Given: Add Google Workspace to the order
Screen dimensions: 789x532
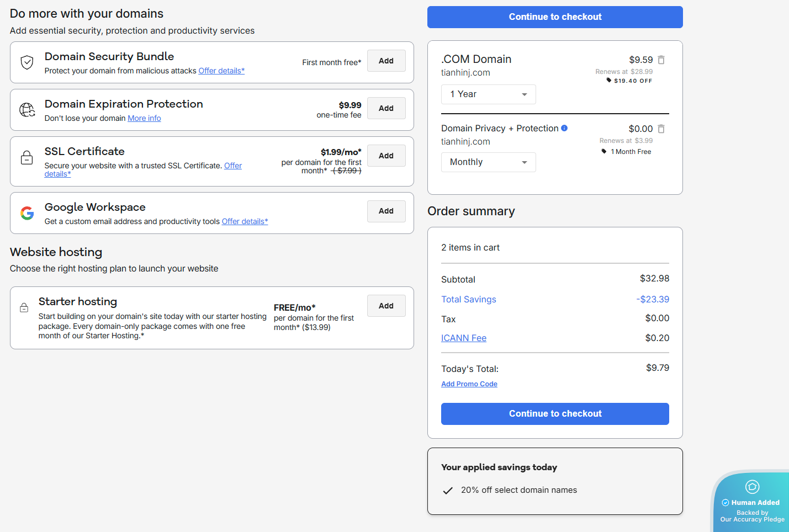Looking at the screenshot, I should pos(386,211).
